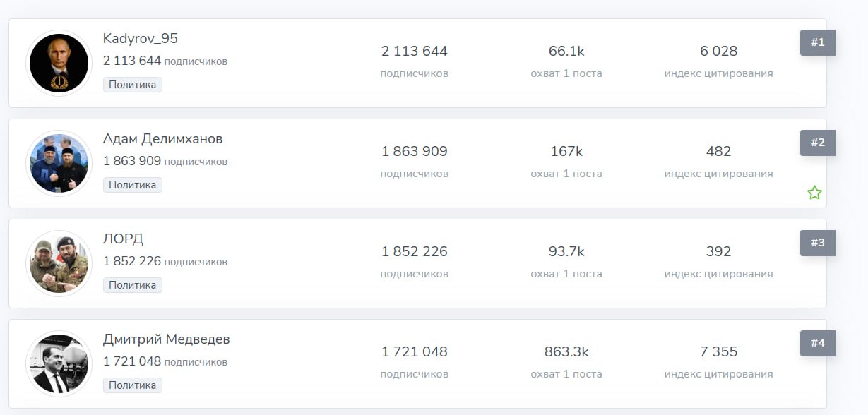Viewport: 868px width, 415px height.
Task: Click the Политика tag under Адам Делимханов
Action: 133,185
